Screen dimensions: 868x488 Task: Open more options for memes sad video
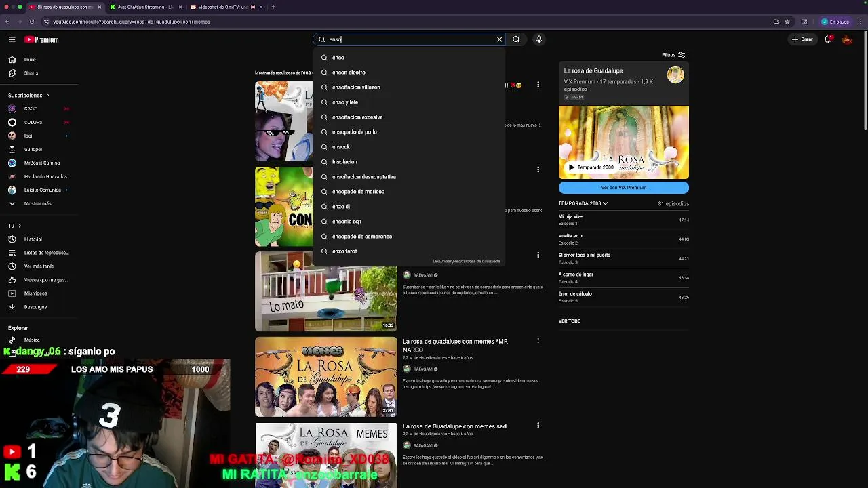(x=538, y=426)
